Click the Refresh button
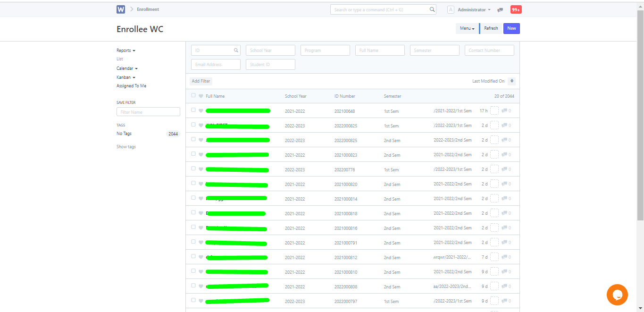 pyautogui.click(x=491, y=28)
